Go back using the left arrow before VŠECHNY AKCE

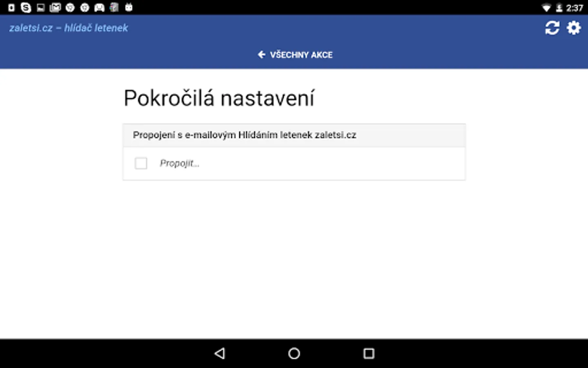[x=262, y=54]
